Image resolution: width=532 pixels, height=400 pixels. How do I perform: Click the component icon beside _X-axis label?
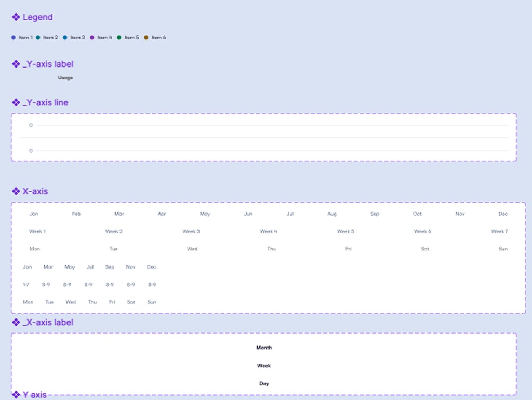[x=16, y=322]
